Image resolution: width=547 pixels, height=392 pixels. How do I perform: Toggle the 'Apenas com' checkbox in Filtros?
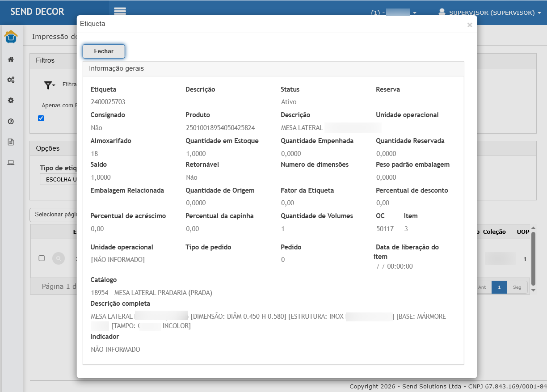coord(41,118)
